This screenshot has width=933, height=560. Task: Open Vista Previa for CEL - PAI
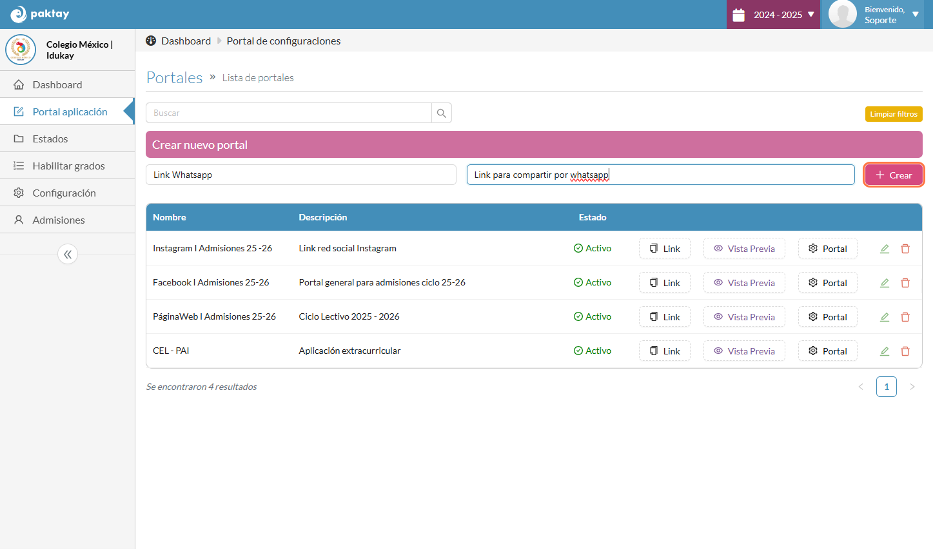click(x=744, y=351)
